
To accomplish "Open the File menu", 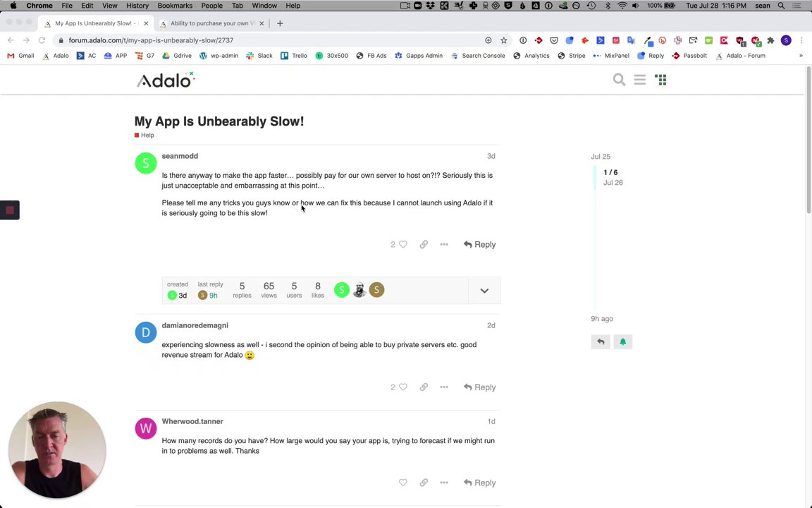I will pos(67,6).
